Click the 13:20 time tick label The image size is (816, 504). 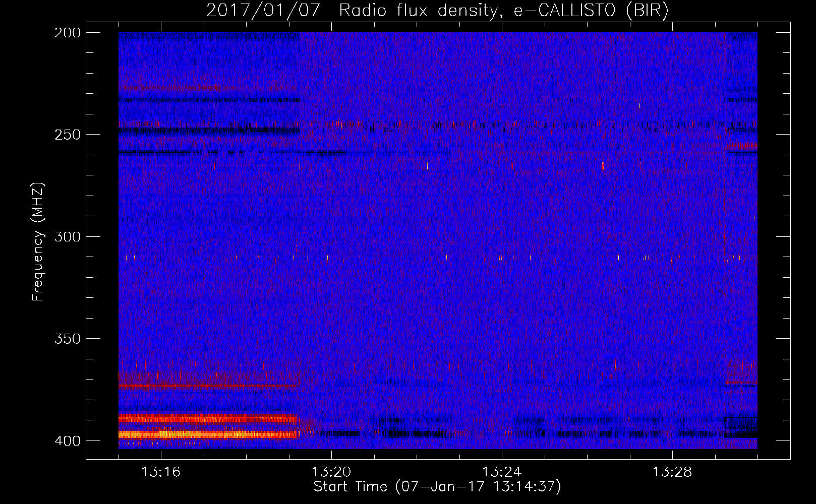coord(331,472)
